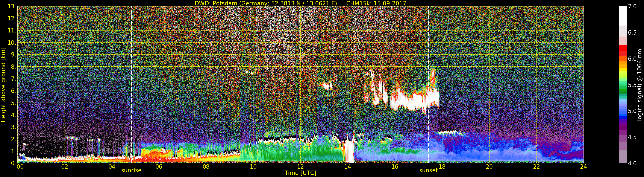Click the "12" time axis tick label
Screen dimensions: 644x177
point(300,167)
